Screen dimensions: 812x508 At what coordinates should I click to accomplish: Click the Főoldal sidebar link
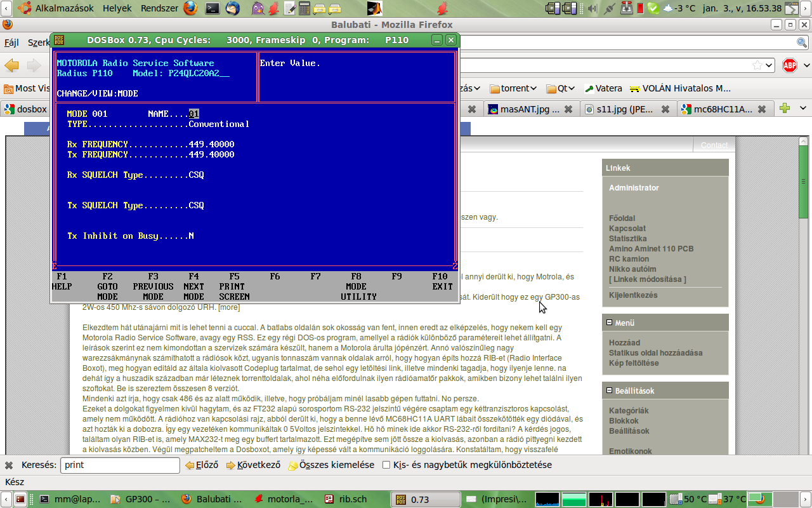[x=622, y=218]
